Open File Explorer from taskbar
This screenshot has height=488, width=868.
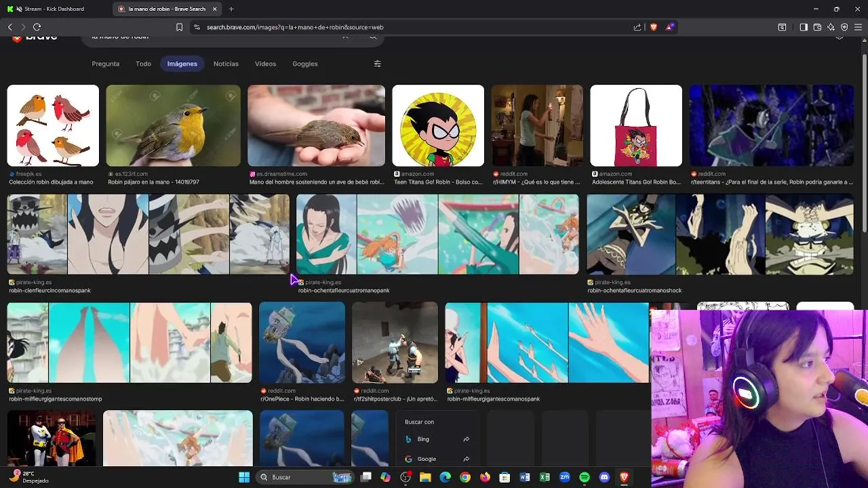coord(425,477)
